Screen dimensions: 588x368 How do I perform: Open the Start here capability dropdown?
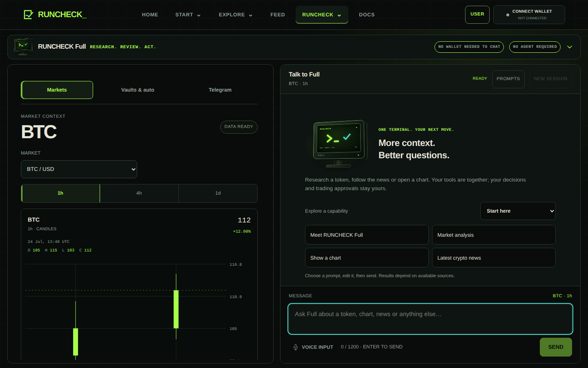[x=518, y=211]
